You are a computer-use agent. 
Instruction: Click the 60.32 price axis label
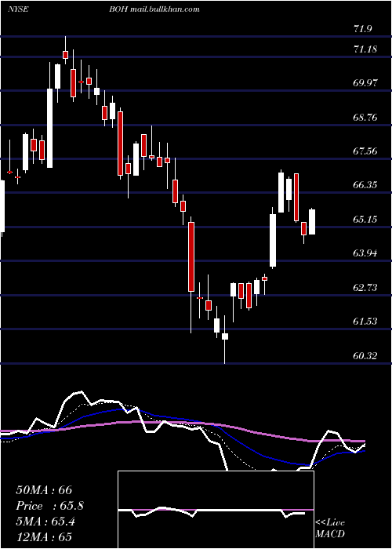click(x=365, y=356)
